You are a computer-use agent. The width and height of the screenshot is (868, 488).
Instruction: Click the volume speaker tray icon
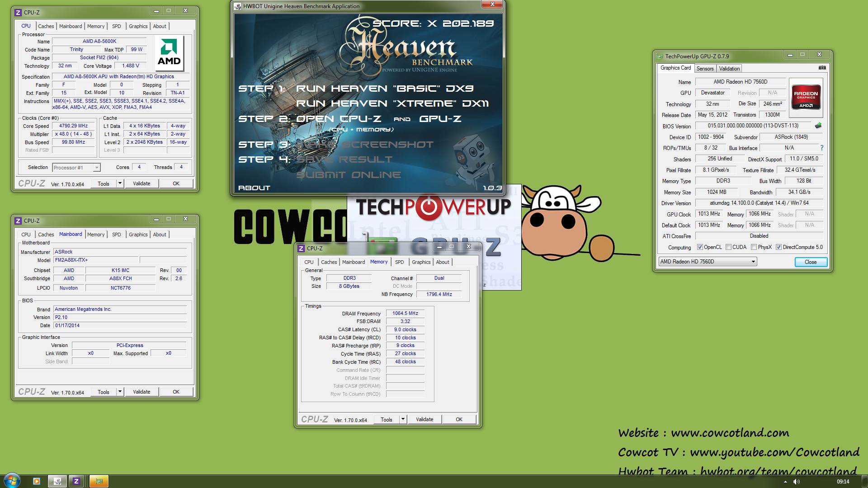(x=796, y=482)
